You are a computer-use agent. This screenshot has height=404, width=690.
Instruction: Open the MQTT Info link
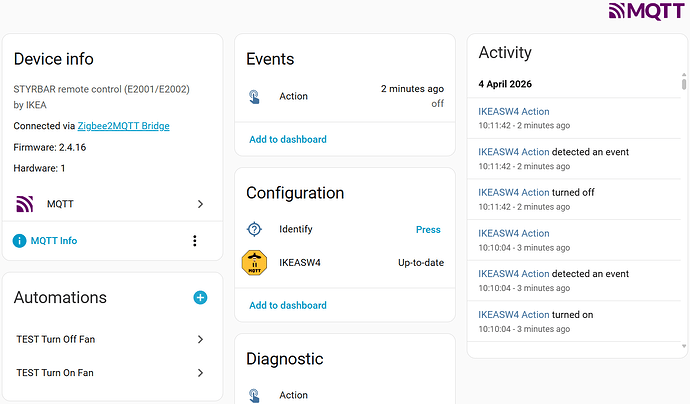(54, 241)
